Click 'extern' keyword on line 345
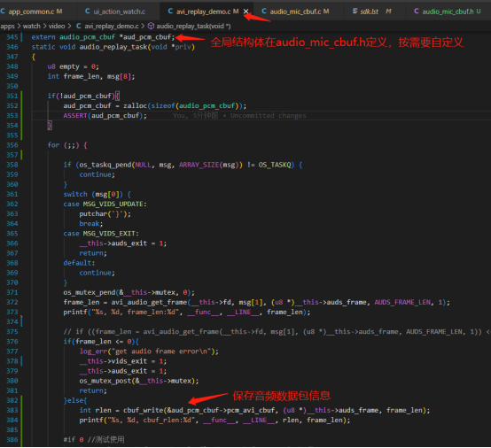Screen dimensions: 491x448 click(x=43, y=37)
